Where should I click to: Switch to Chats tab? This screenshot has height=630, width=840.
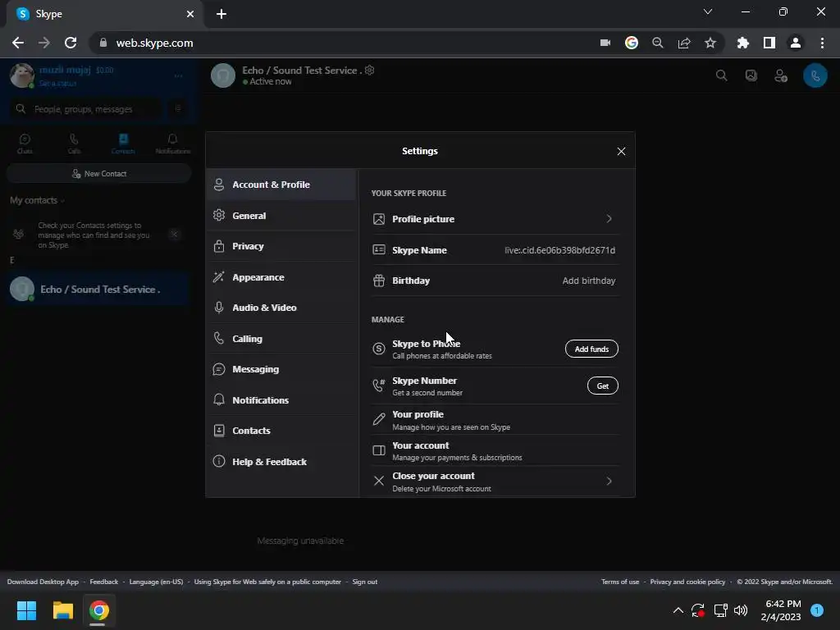pyautogui.click(x=25, y=144)
